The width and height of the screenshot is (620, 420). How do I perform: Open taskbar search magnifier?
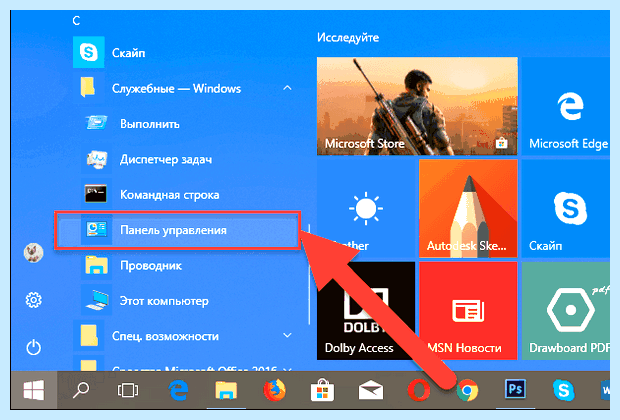(x=81, y=390)
